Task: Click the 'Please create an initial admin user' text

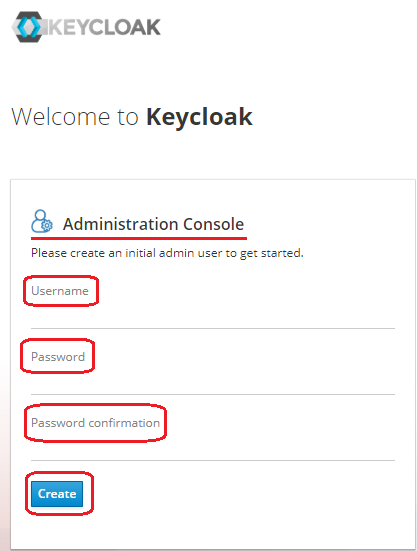Action: [x=167, y=253]
